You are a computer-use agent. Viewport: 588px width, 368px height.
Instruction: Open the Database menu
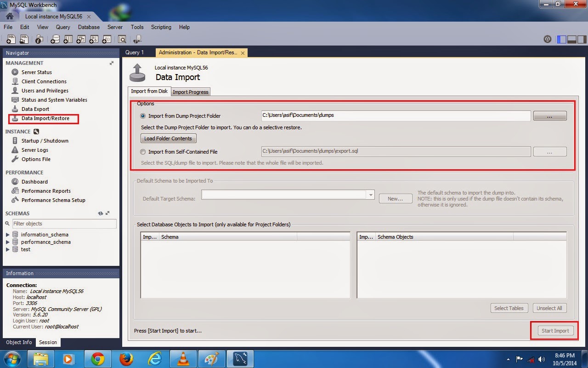89,27
